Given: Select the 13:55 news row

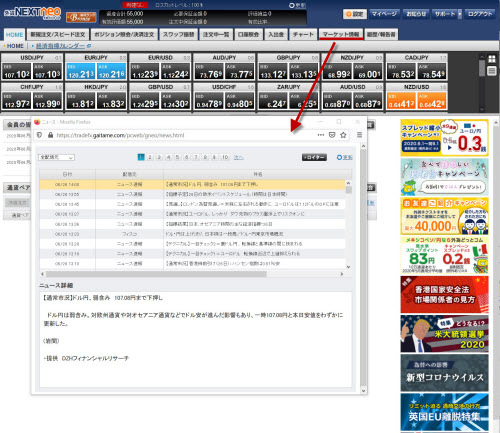Looking at the screenshot, I should click(x=192, y=194).
